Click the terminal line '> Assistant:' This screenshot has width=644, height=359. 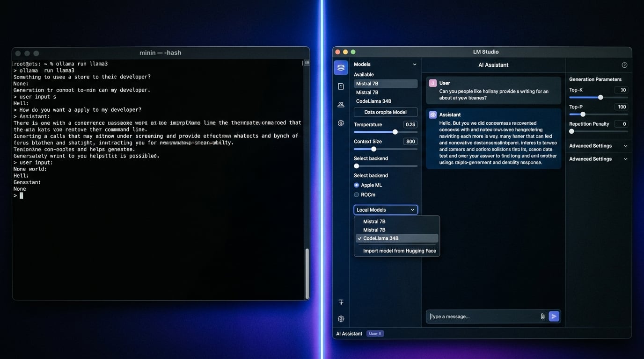click(31, 116)
